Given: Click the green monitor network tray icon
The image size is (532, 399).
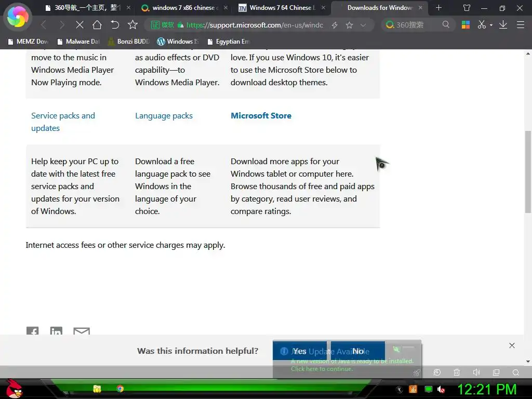Looking at the screenshot, I should point(429,389).
